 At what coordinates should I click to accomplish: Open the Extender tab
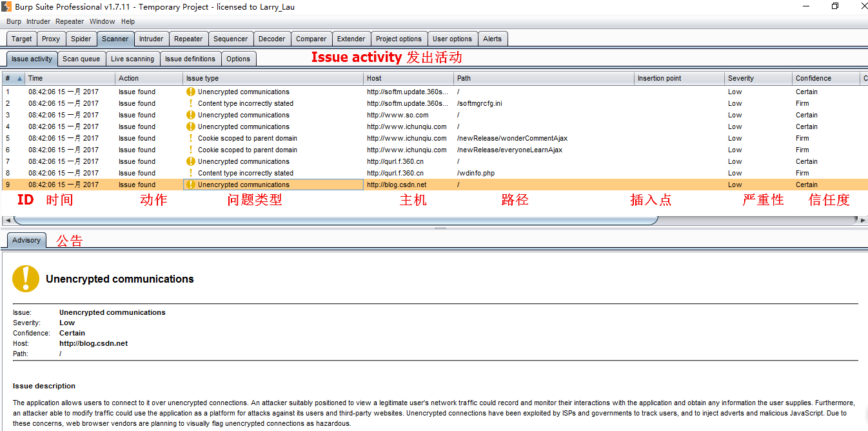pos(351,39)
